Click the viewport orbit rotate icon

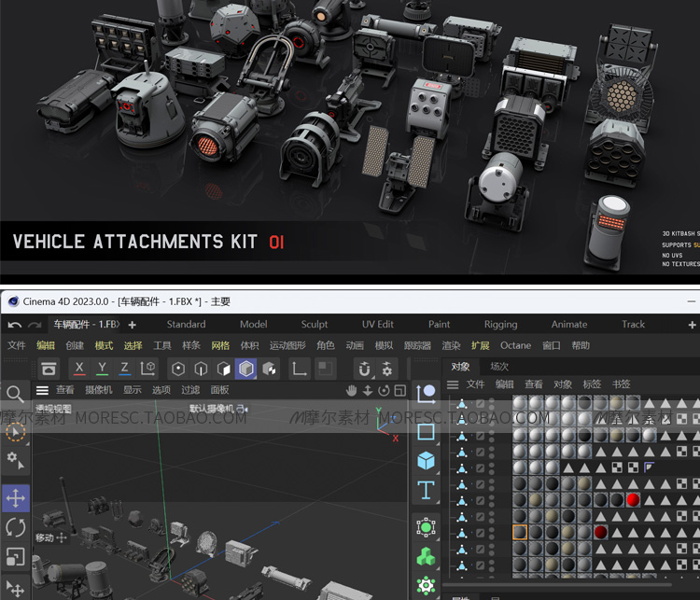click(384, 391)
